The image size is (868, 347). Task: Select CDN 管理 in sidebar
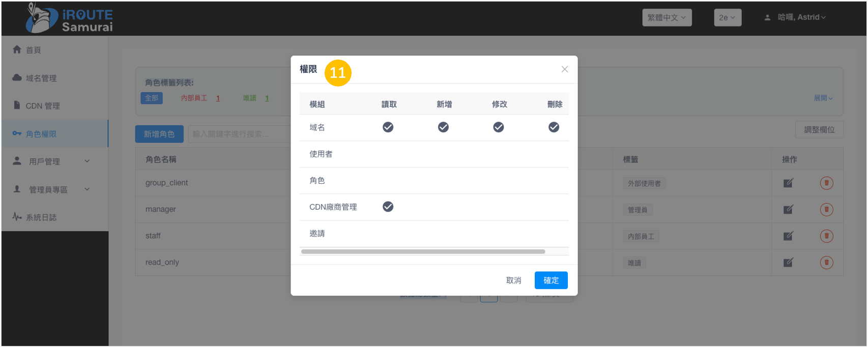pyautogui.click(x=42, y=106)
